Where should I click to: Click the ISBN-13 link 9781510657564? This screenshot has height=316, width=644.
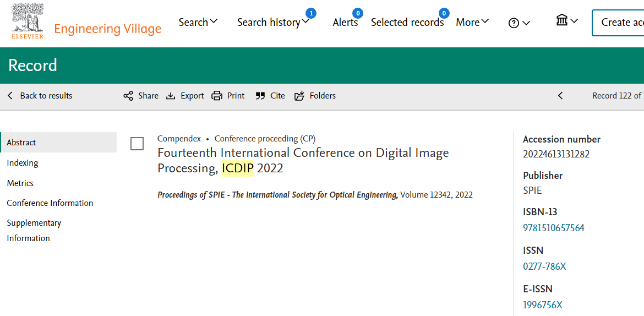pyautogui.click(x=553, y=228)
